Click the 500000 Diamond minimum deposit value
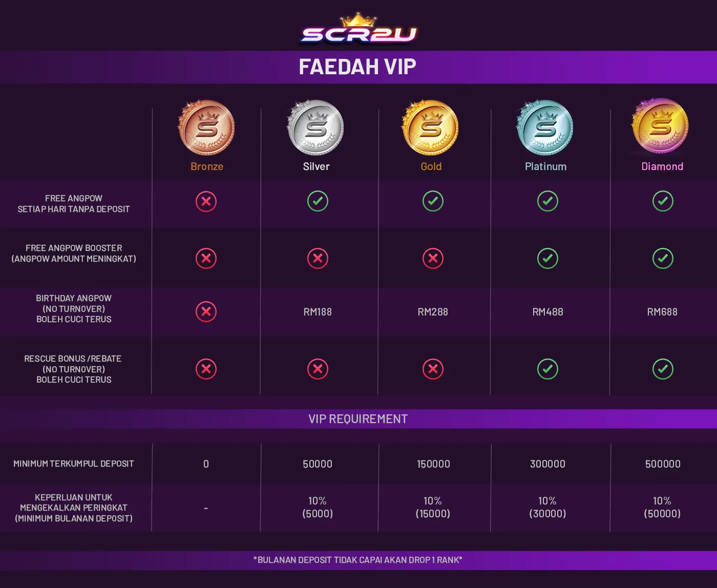Screen dimensions: 717x588 click(663, 464)
